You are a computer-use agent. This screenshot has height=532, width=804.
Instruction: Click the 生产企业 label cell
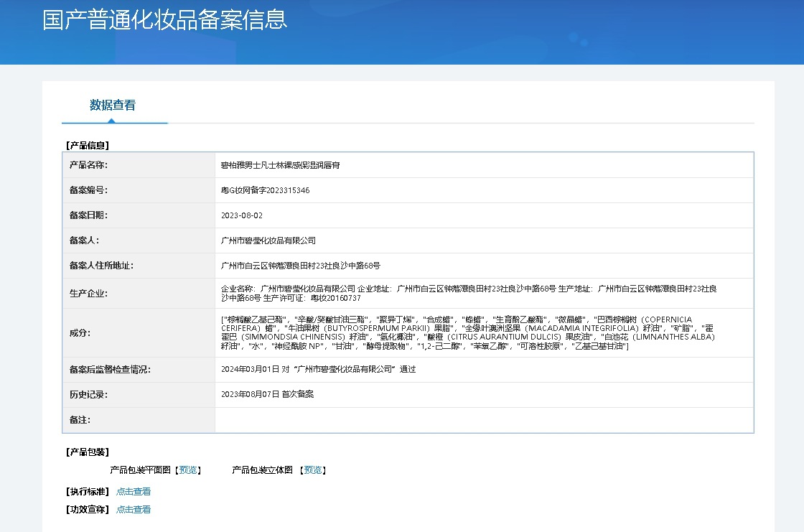(x=139, y=294)
